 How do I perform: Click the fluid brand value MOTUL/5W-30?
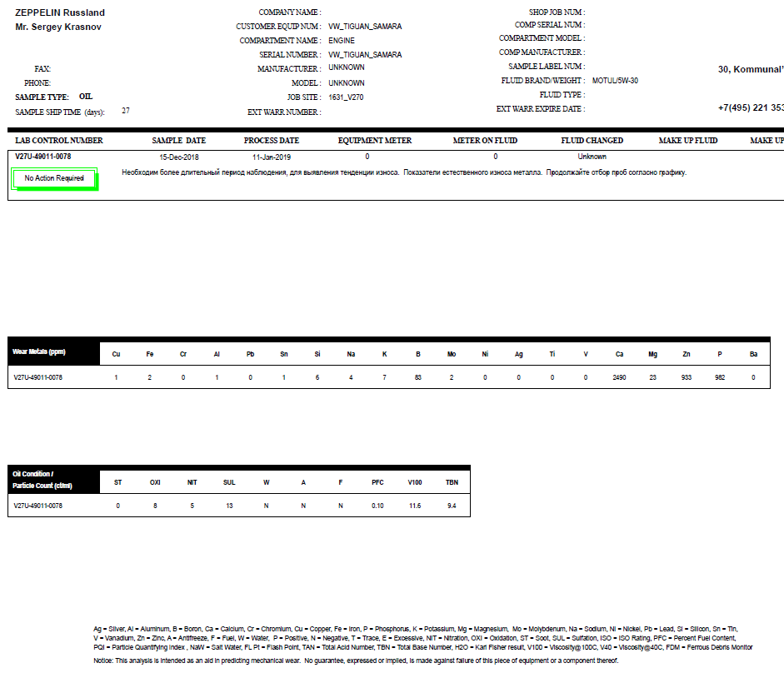[x=615, y=81]
